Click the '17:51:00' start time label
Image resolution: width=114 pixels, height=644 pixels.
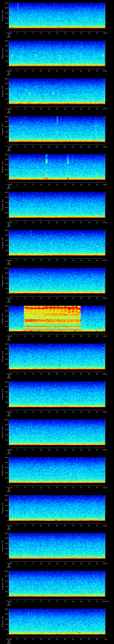[x=9, y=298]
